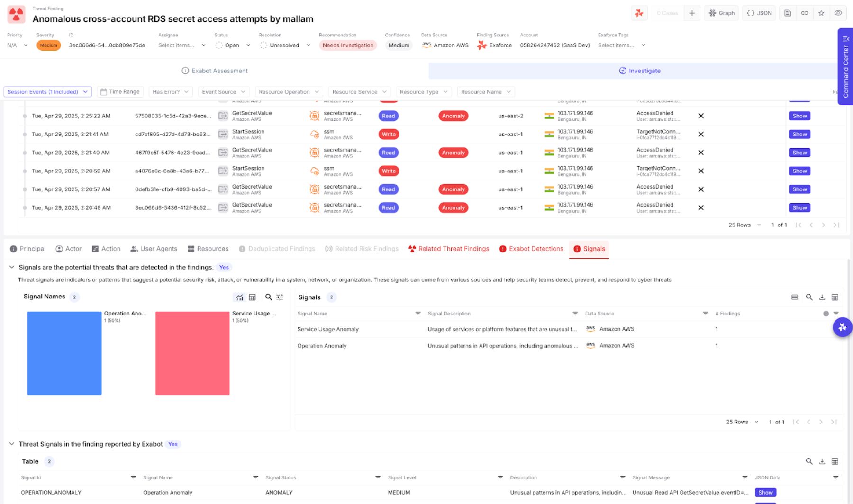This screenshot has height=504, width=853.
Task: Open column settings for the Signals table
Action: click(835, 297)
